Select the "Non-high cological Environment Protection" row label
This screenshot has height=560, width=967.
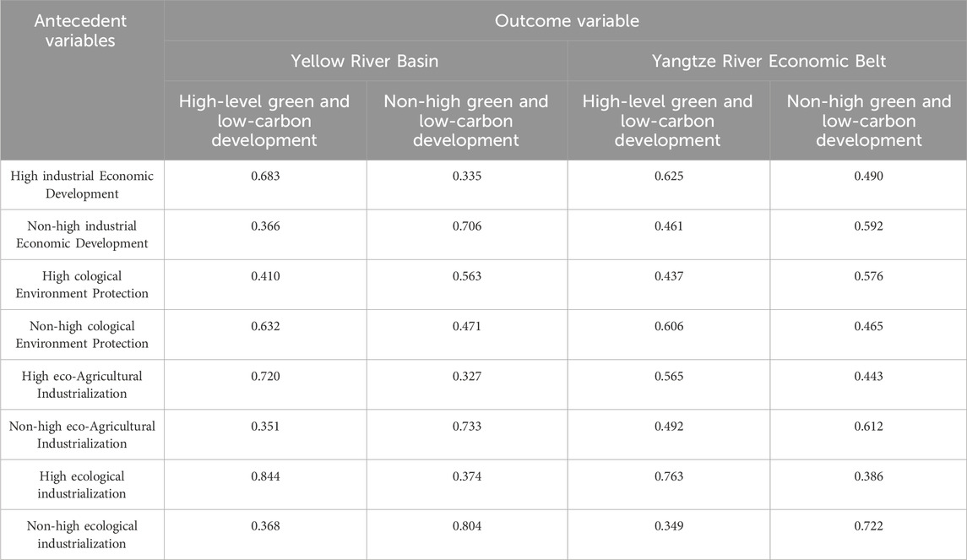click(x=82, y=334)
